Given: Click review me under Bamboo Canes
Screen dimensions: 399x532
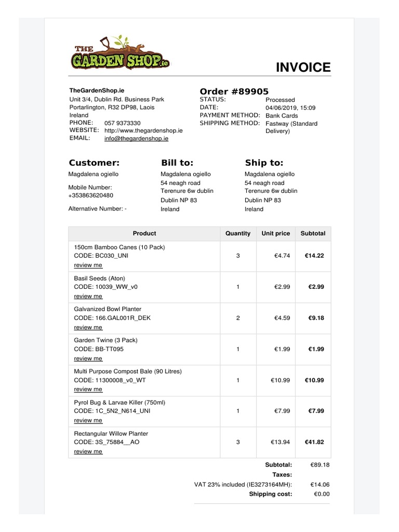Looking at the screenshot, I should [88, 265].
